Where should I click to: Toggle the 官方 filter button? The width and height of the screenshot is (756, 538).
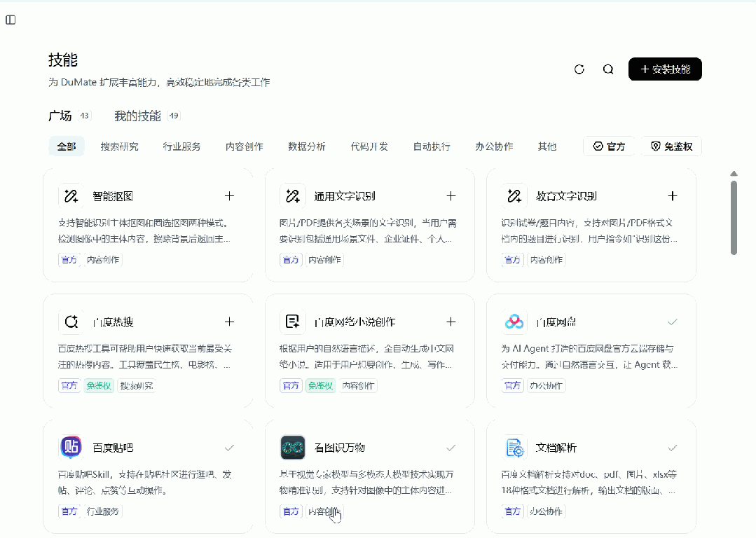pos(609,146)
